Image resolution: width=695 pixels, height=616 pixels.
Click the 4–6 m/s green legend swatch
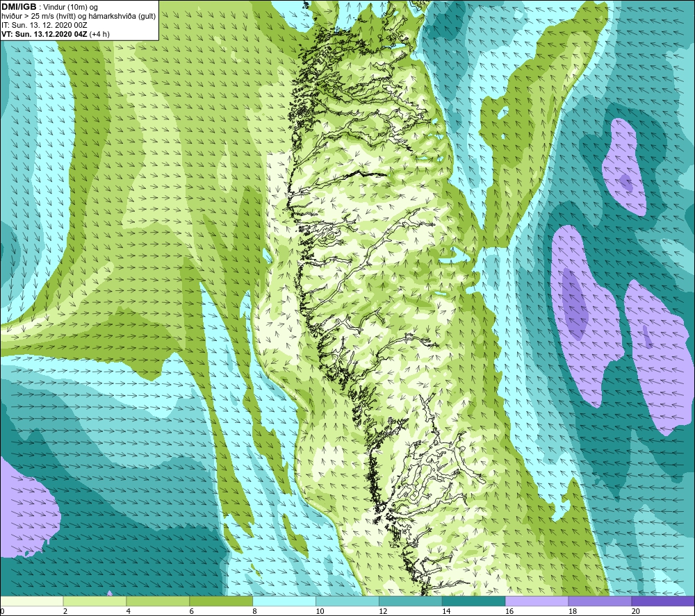pyautogui.click(x=158, y=601)
